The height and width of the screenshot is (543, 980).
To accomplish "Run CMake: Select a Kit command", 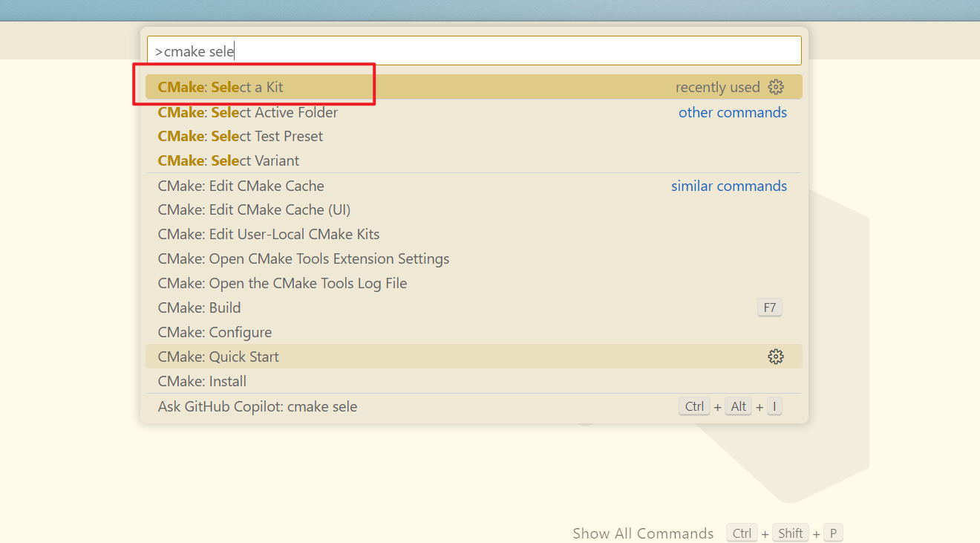I will tap(474, 87).
